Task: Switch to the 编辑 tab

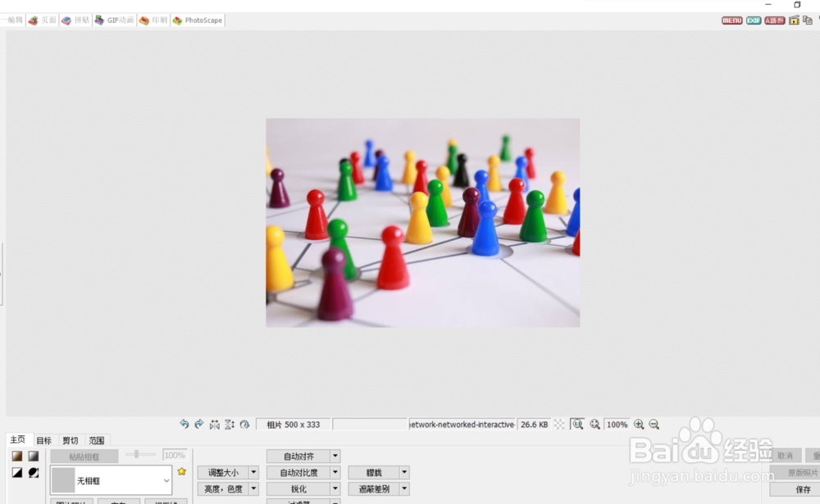Action: pyautogui.click(x=12, y=20)
